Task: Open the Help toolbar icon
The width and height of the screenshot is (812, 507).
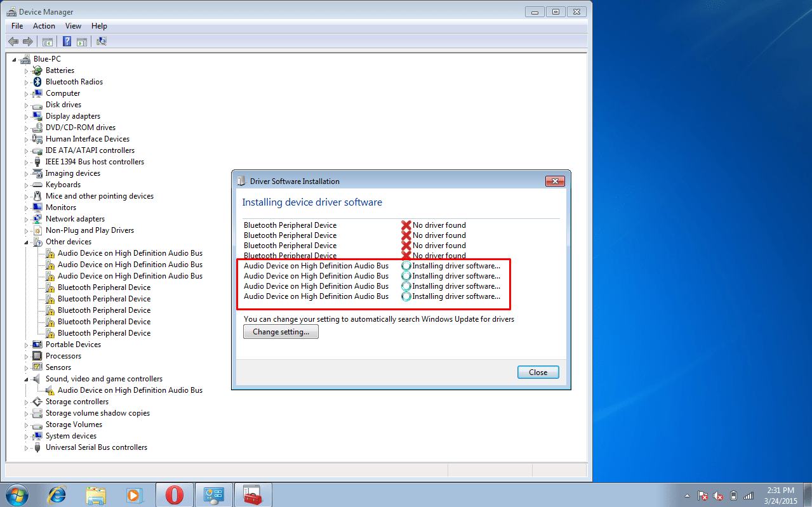Action: tap(67, 41)
